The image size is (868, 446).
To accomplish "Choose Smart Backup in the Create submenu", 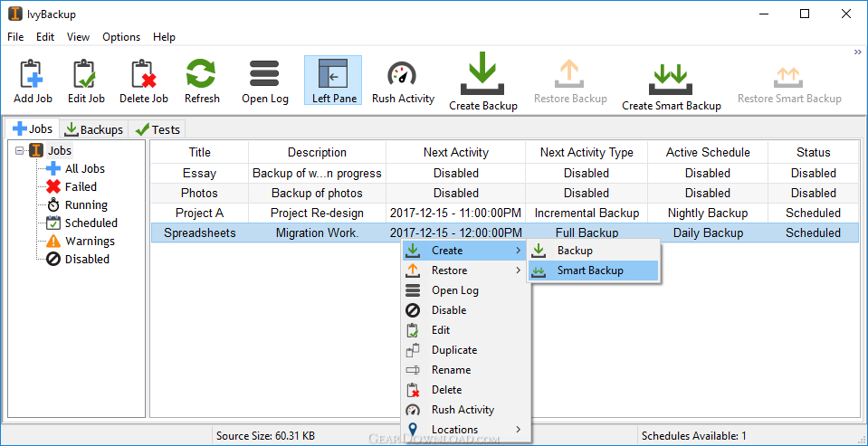I will (x=593, y=270).
